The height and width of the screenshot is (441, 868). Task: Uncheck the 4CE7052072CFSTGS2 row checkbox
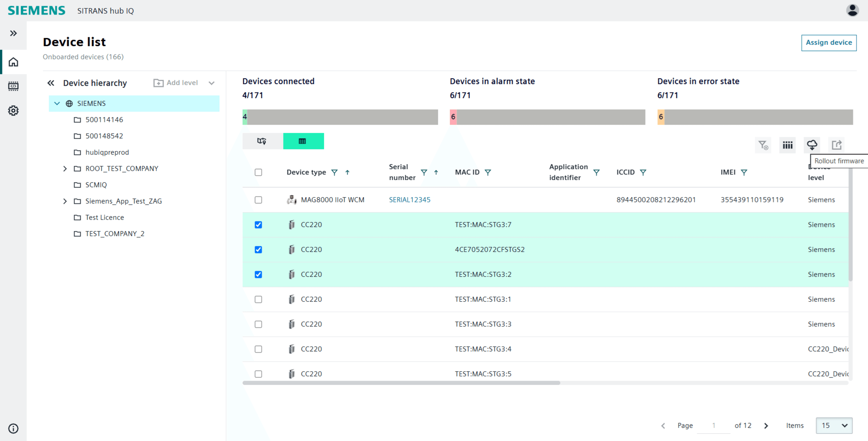258,250
